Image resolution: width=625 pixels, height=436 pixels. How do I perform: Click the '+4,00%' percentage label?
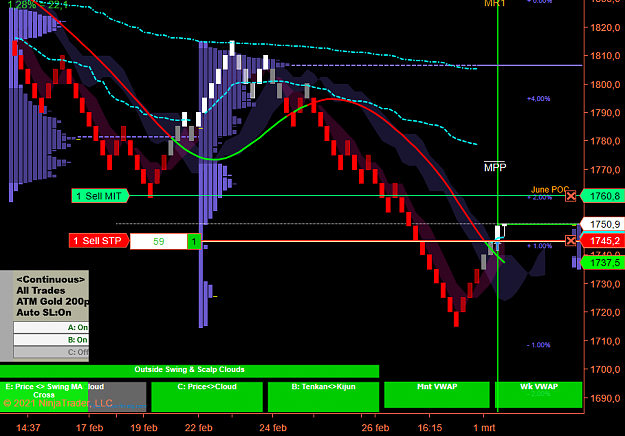coord(539,98)
